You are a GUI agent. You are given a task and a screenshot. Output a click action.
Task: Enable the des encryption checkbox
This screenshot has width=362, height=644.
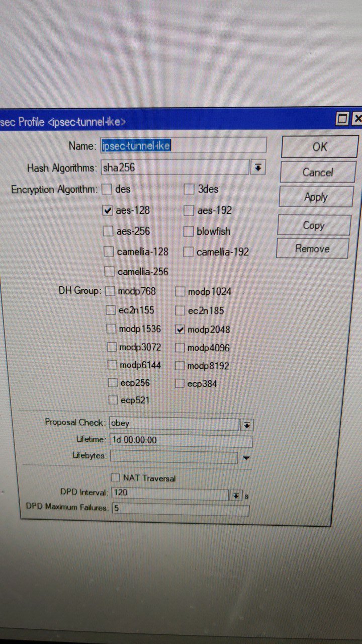(107, 190)
